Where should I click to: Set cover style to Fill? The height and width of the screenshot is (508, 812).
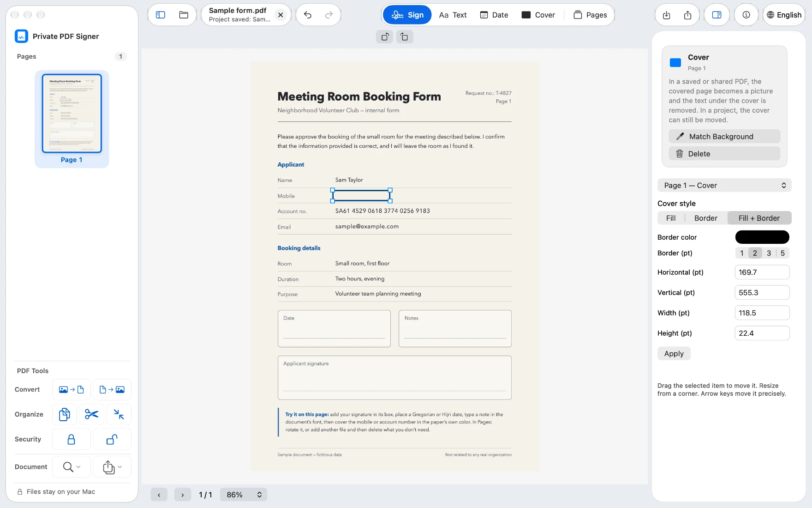click(671, 218)
